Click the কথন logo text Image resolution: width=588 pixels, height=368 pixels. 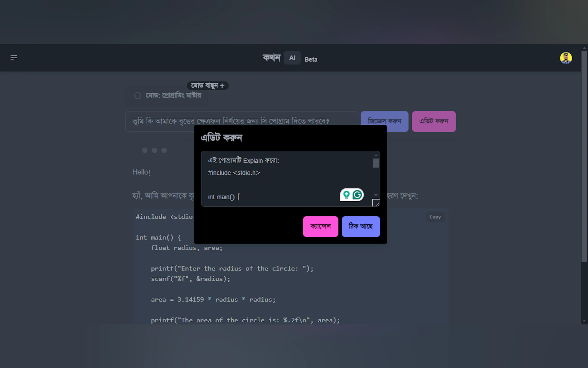[x=271, y=58]
